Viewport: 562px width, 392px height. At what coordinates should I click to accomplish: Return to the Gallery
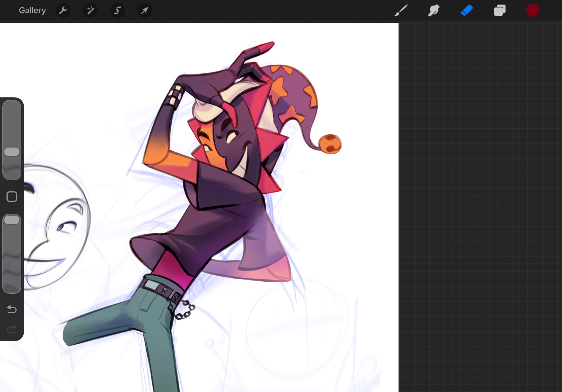coord(32,10)
